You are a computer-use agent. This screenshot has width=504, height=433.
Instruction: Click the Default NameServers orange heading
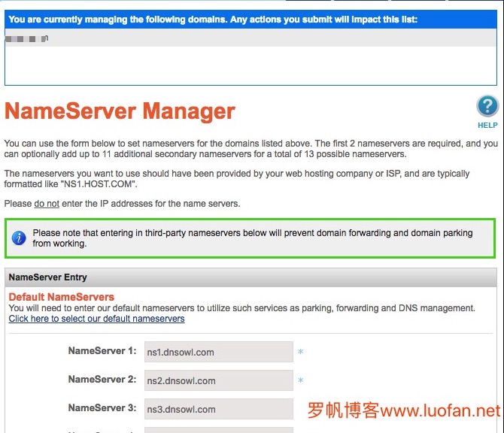click(62, 297)
